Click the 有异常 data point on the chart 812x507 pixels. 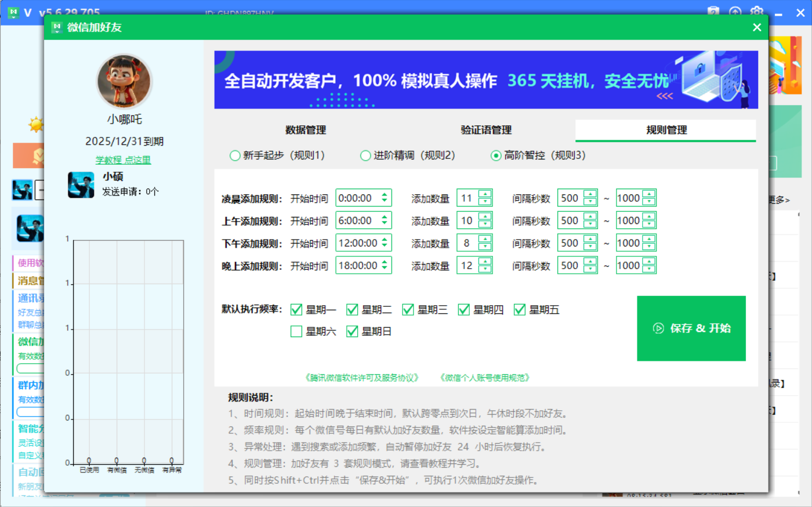click(172, 461)
